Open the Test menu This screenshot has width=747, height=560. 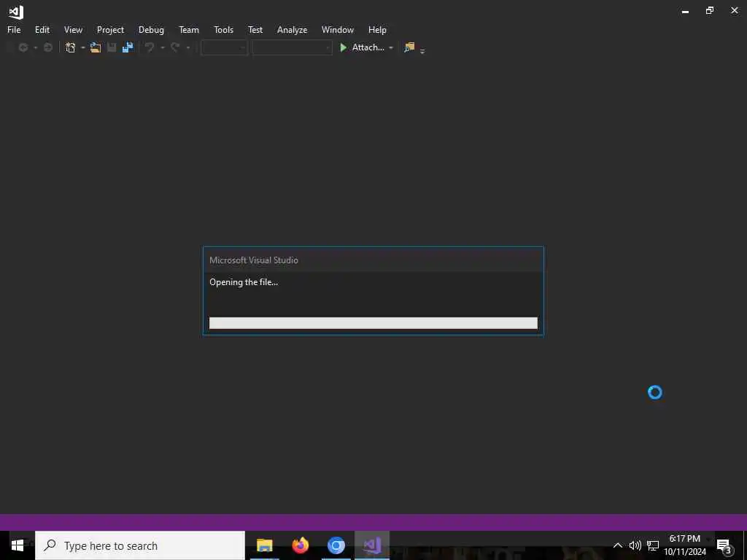point(255,29)
